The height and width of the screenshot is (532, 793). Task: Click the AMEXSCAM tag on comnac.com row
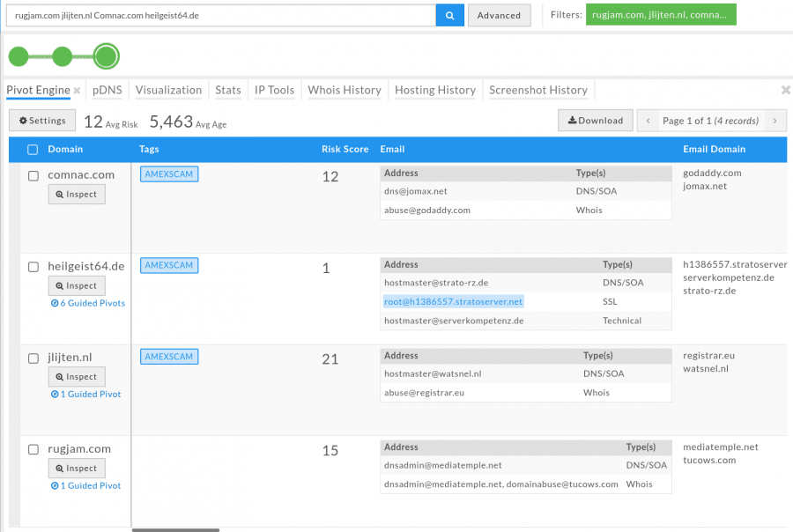click(x=169, y=174)
